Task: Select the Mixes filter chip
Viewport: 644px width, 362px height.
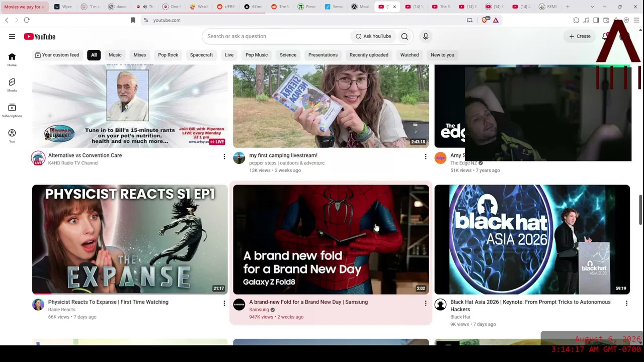Action: 140,55
